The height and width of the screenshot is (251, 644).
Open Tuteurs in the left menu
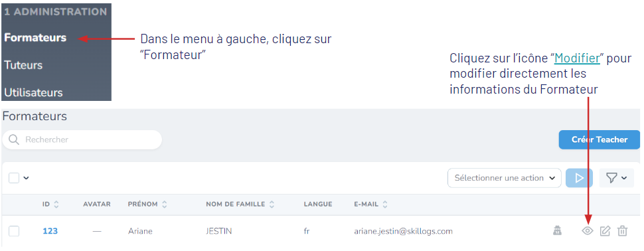[x=23, y=65]
